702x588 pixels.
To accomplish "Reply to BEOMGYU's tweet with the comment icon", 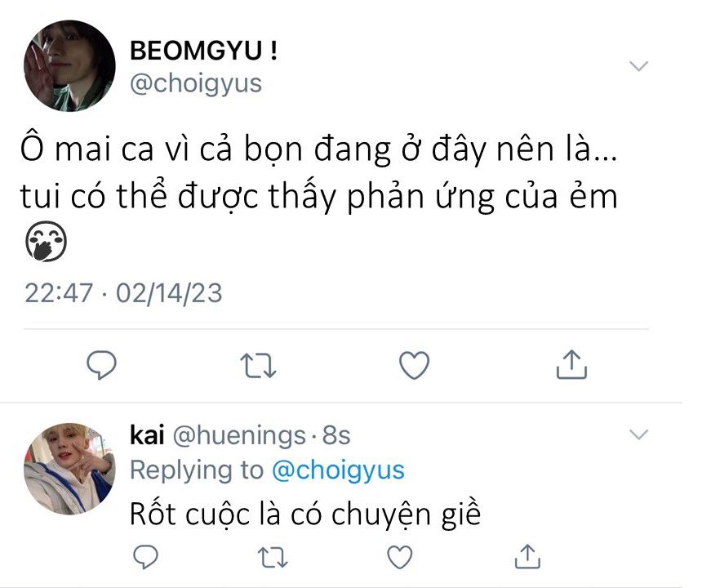I will pyautogui.click(x=103, y=365).
